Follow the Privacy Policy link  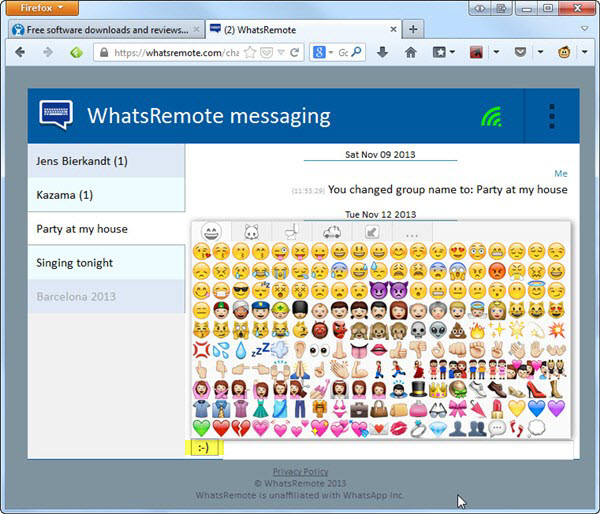300,471
